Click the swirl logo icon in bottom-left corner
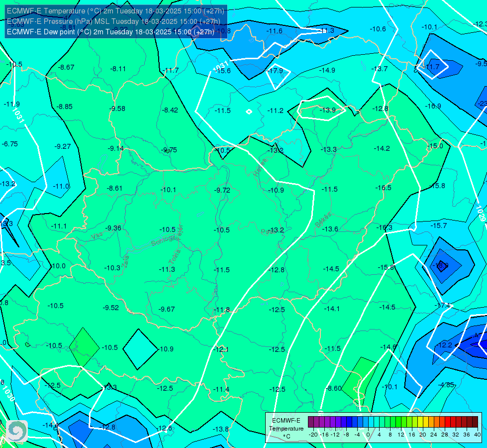Image resolution: width=487 pixels, height=448 pixels. coord(16,431)
